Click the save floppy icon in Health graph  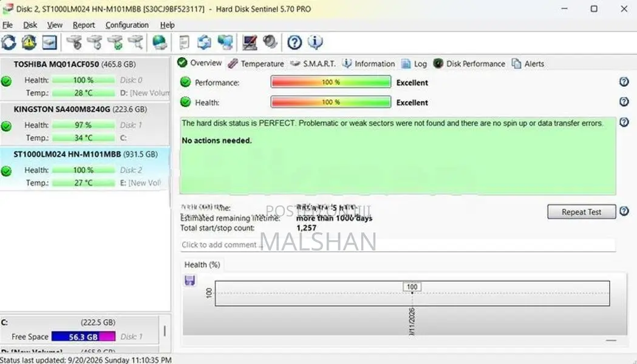point(189,280)
